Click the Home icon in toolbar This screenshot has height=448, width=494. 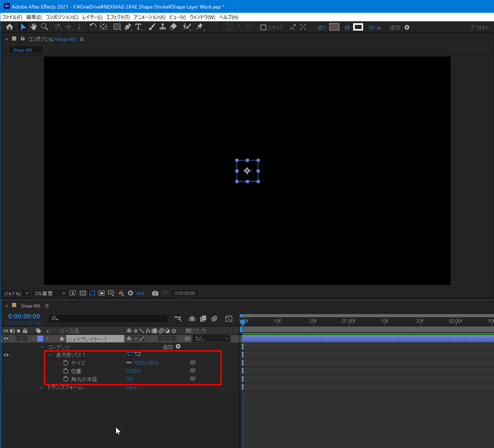point(10,27)
